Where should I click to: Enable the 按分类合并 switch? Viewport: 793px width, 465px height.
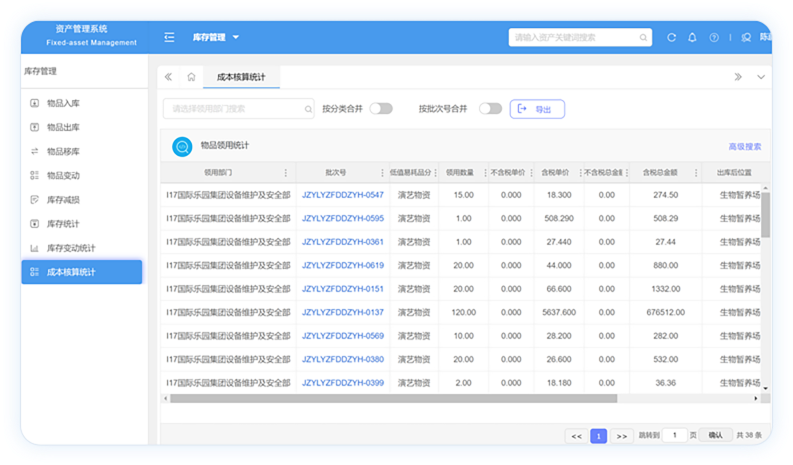coord(381,108)
